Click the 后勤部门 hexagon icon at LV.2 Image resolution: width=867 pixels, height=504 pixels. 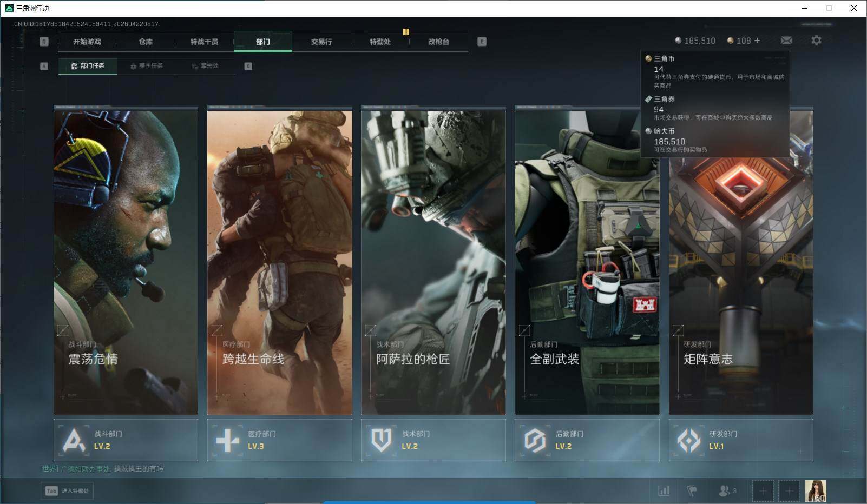click(535, 440)
